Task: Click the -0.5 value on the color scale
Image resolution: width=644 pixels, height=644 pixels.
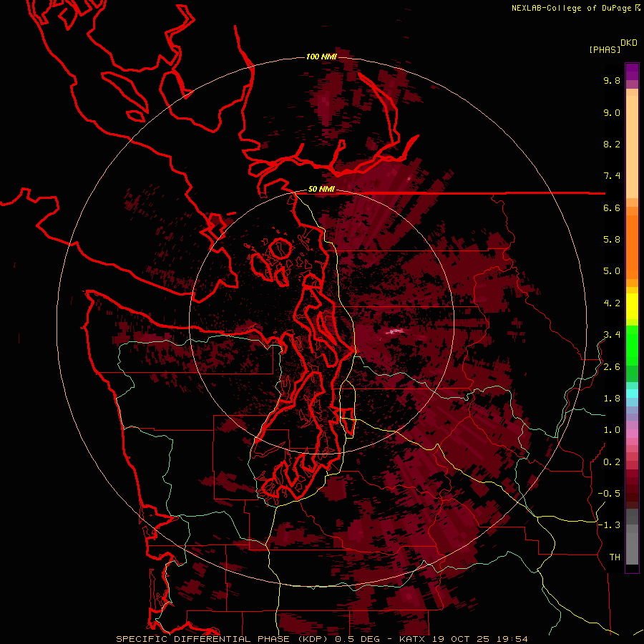Action: (609, 494)
